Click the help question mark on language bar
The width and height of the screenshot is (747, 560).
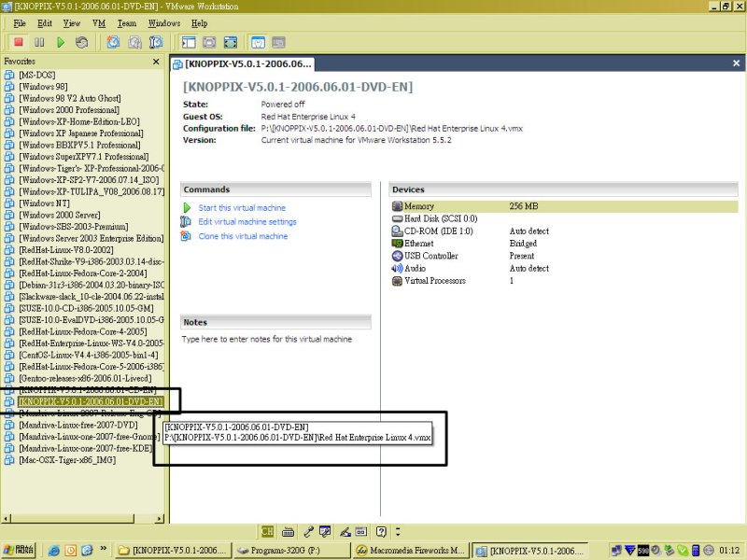click(381, 531)
